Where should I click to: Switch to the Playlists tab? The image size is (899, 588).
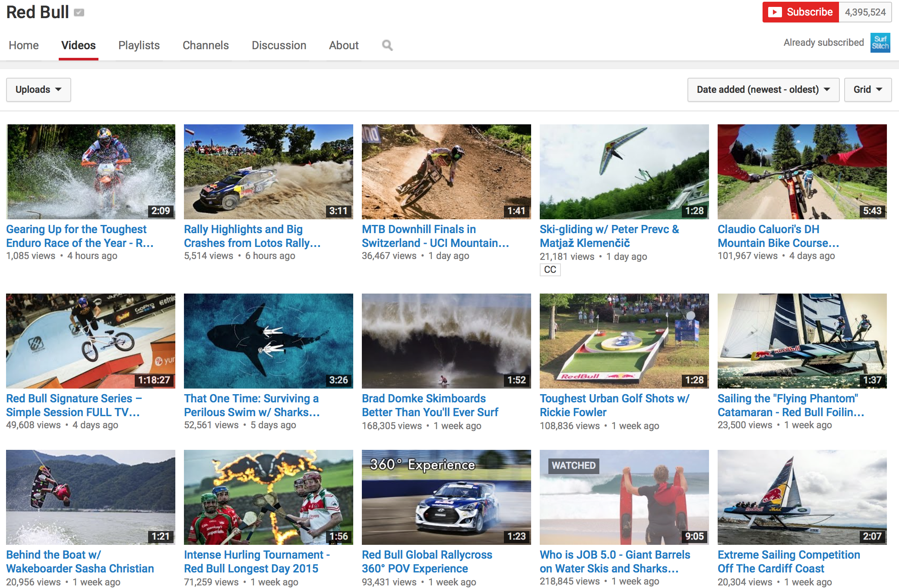139,45
